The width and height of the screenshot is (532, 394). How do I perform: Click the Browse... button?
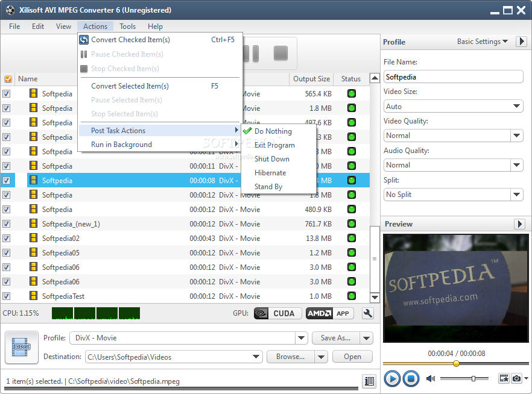click(x=291, y=357)
